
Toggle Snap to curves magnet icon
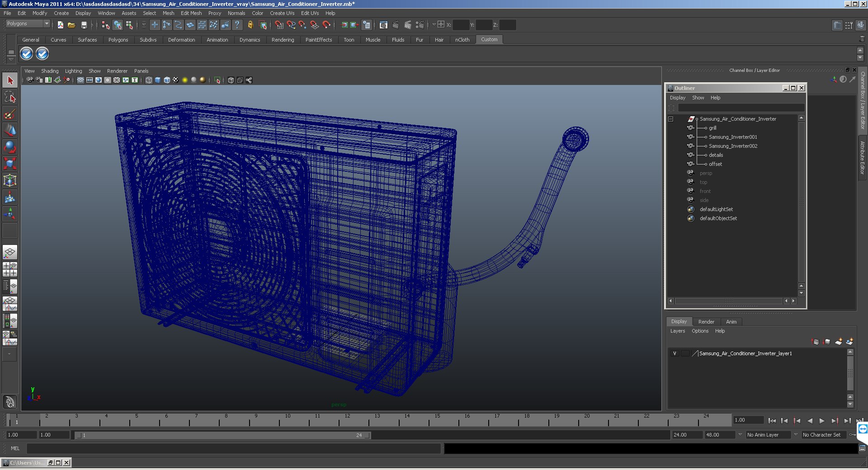(291, 25)
